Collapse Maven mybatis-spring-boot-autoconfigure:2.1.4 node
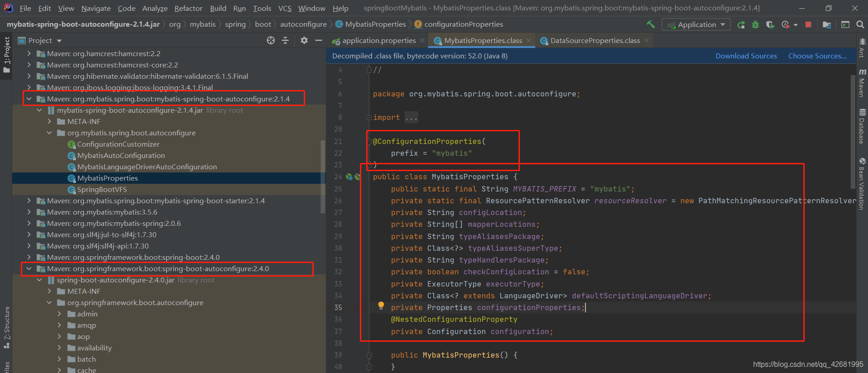The image size is (868, 373). click(29, 99)
